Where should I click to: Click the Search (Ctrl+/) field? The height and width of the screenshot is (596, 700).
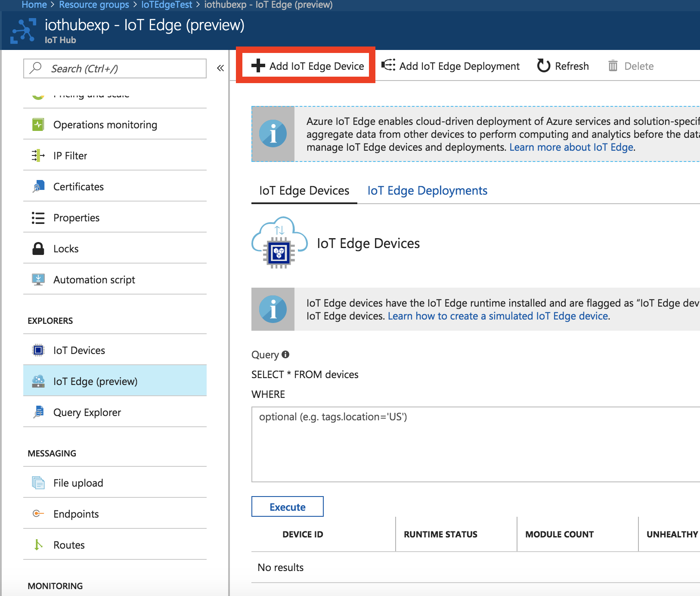pos(115,68)
